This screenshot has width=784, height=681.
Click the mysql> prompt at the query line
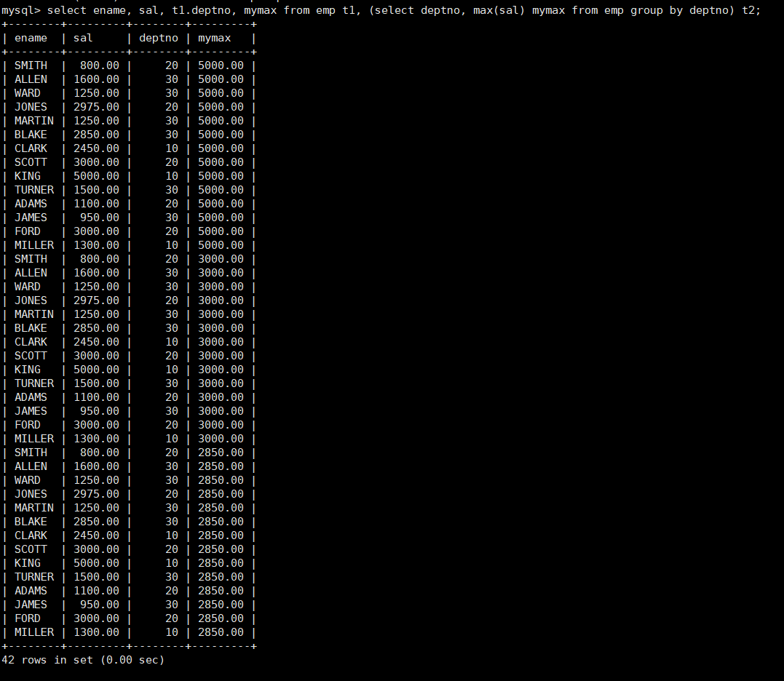21,10
